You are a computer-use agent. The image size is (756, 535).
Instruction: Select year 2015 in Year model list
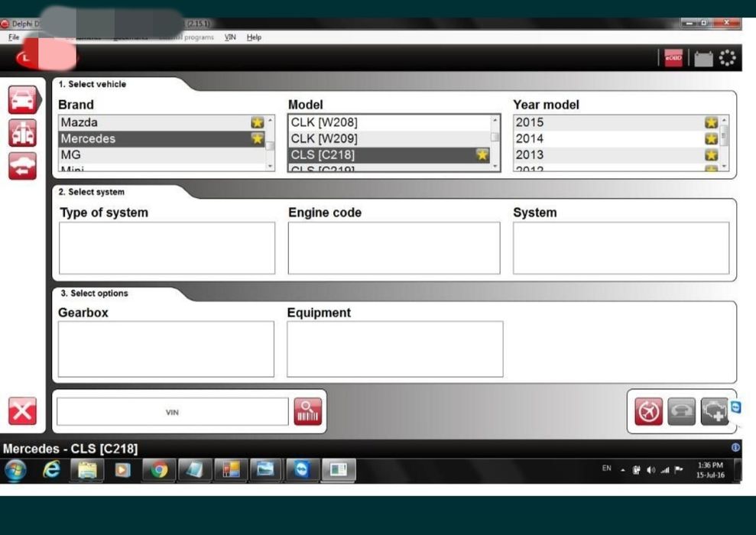[616, 122]
